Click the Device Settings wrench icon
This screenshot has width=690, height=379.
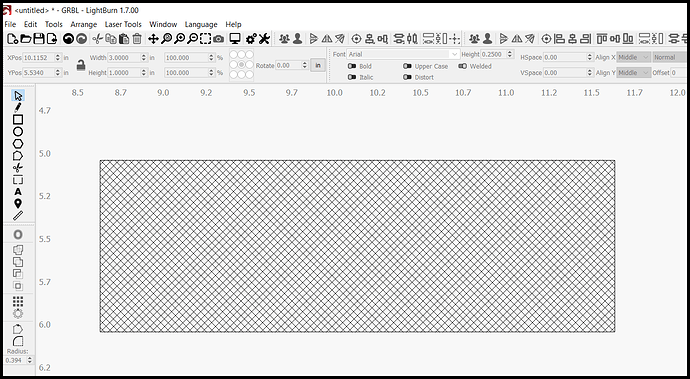pos(264,39)
